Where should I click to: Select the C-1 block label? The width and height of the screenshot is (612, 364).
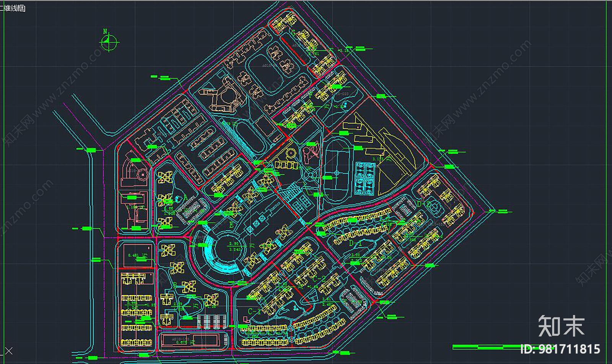[x=254, y=312]
